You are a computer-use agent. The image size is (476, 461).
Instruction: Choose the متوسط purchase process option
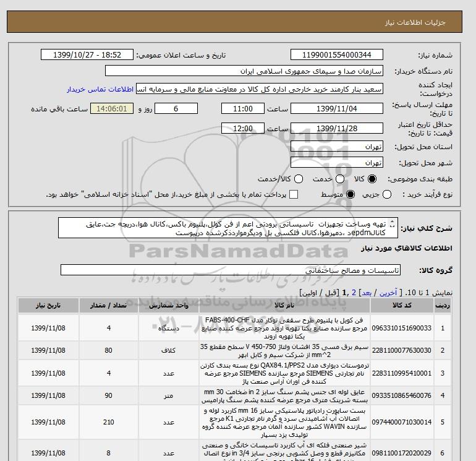coord(351,195)
